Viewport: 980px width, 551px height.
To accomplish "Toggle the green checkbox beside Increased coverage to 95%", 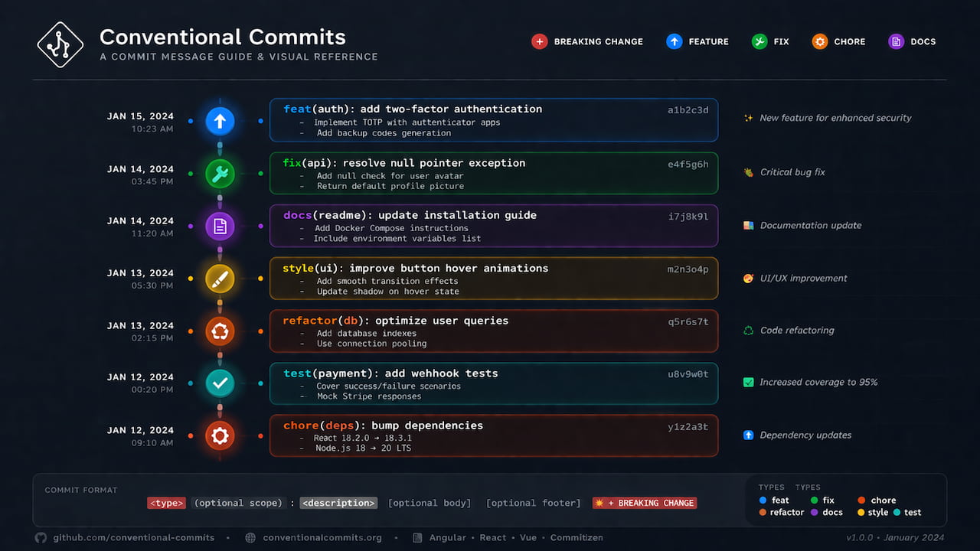I will click(x=748, y=382).
